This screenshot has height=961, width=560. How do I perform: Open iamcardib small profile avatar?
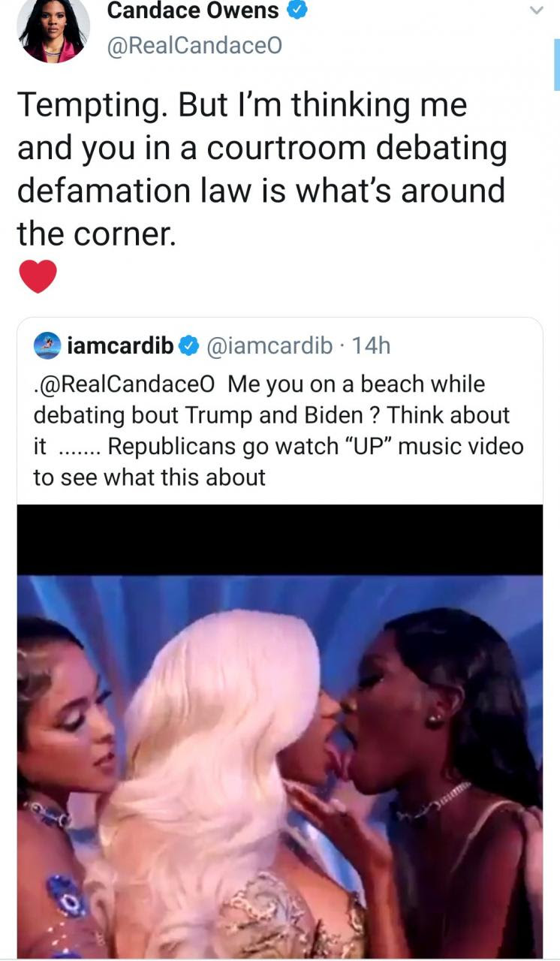click(x=47, y=345)
